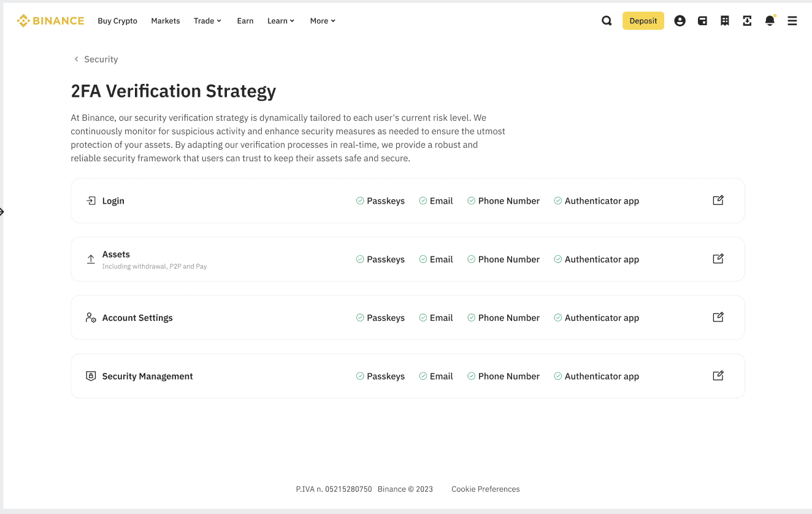Screen dimensions: 812x514
Task: Expand the More dropdown menu
Action: pos(323,21)
